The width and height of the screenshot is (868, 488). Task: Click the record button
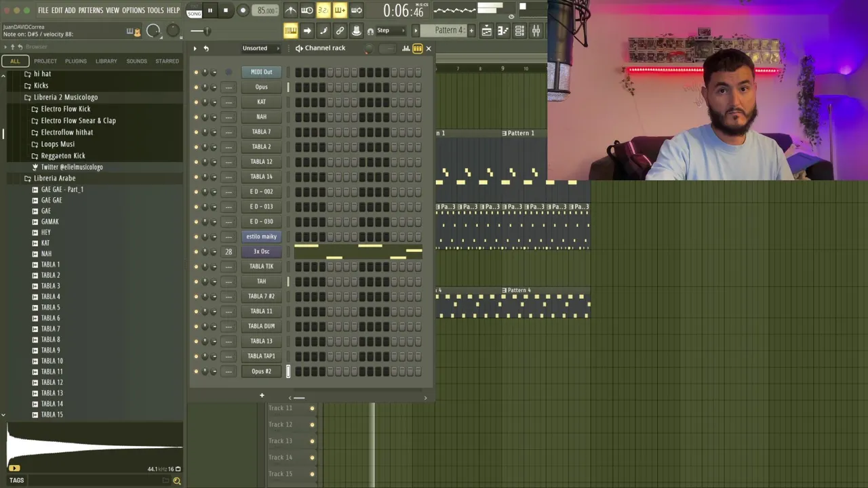tap(243, 10)
